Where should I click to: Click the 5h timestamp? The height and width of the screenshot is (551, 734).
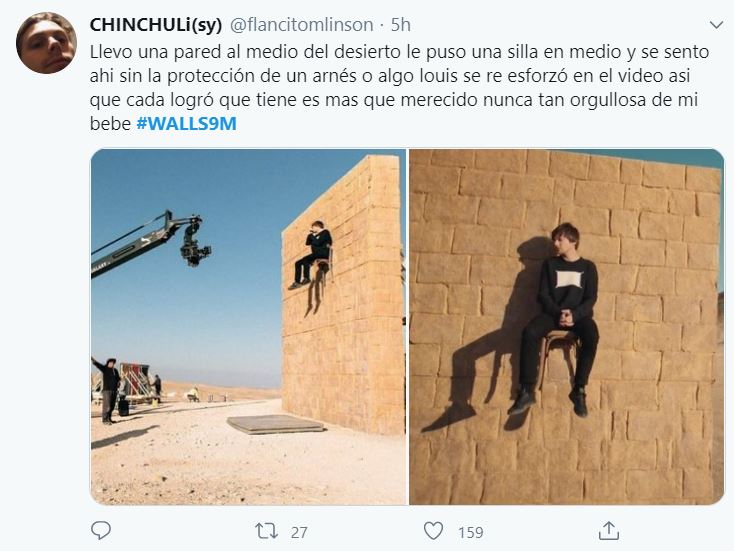tap(401, 25)
